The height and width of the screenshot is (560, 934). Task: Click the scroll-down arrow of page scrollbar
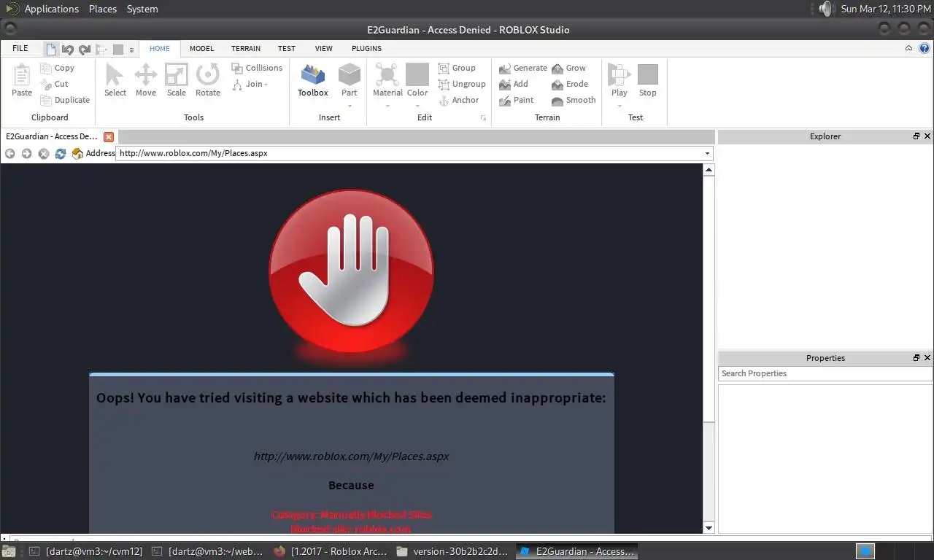709,528
